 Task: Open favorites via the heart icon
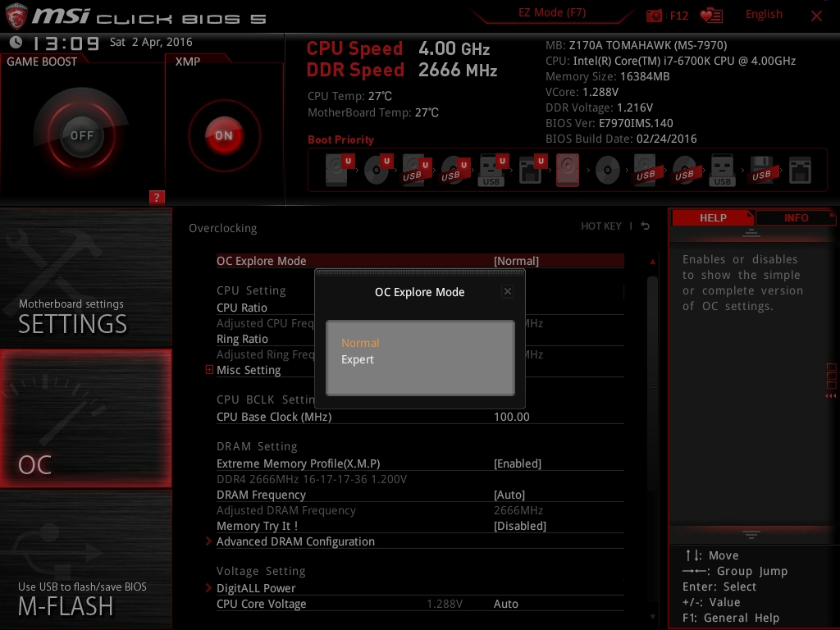(x=711, y=16)
